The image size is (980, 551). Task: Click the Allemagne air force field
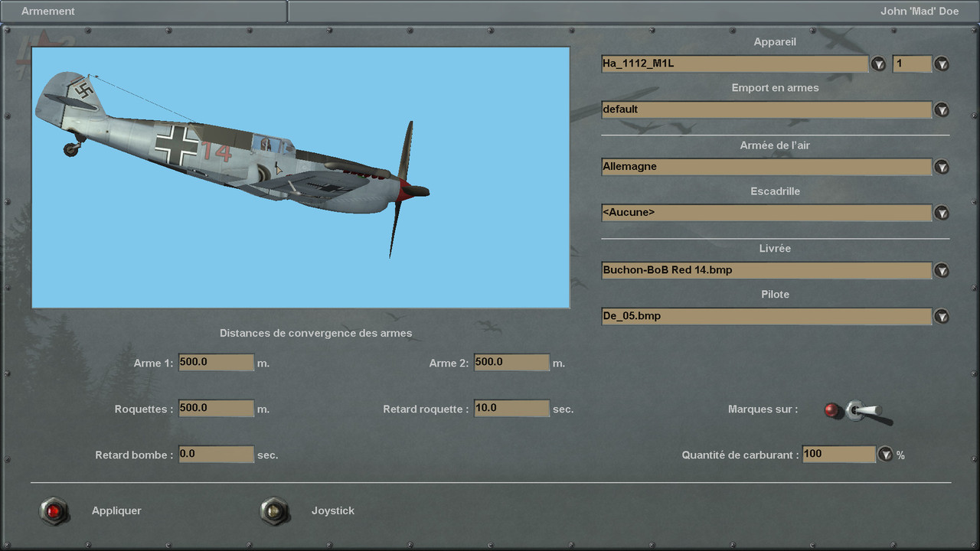click(x=766, y=167)
